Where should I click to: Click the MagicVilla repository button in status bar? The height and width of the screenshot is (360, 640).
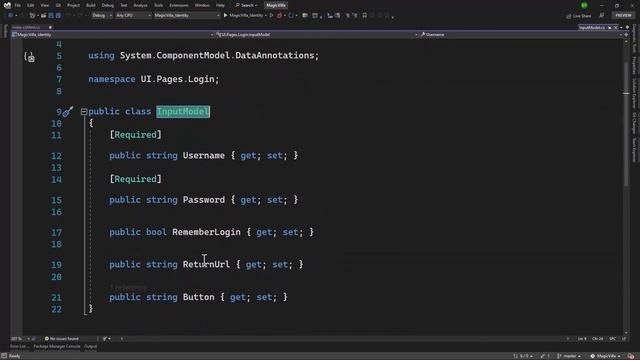pyautogui.click(x=605, y=356)
